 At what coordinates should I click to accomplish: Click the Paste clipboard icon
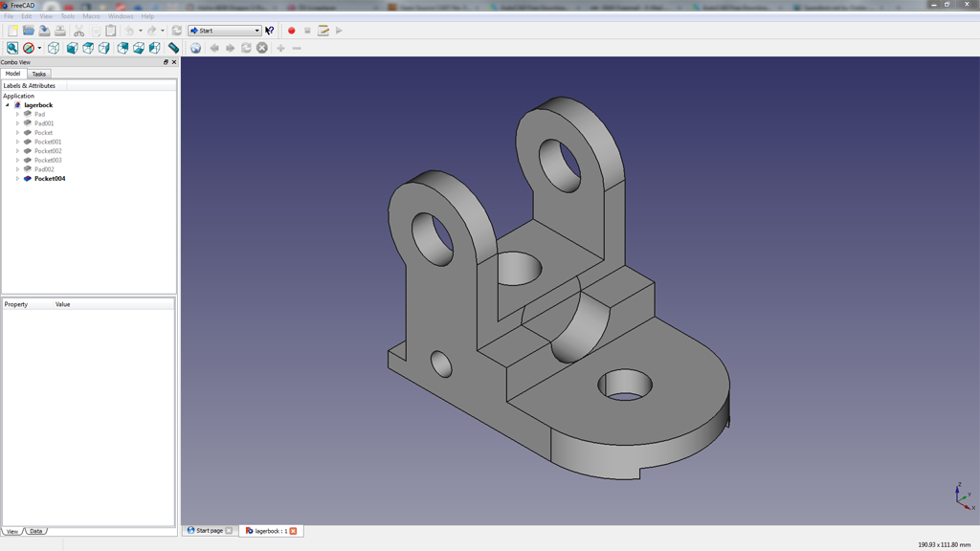point(111,31)
